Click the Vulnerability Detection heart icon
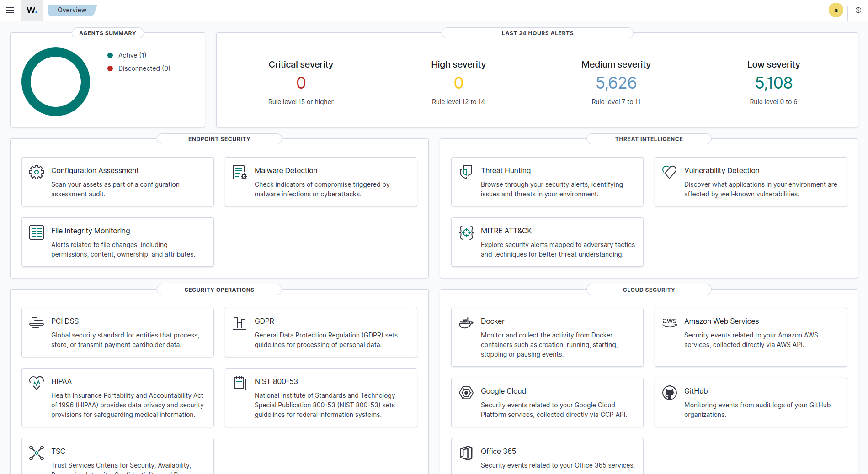Screen dimensions: 868x474 coord(669,172)
